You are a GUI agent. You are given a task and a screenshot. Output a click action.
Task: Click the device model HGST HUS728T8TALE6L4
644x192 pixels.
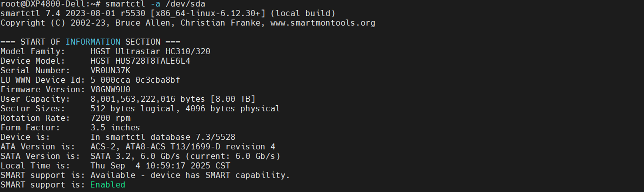pos(140,61)
